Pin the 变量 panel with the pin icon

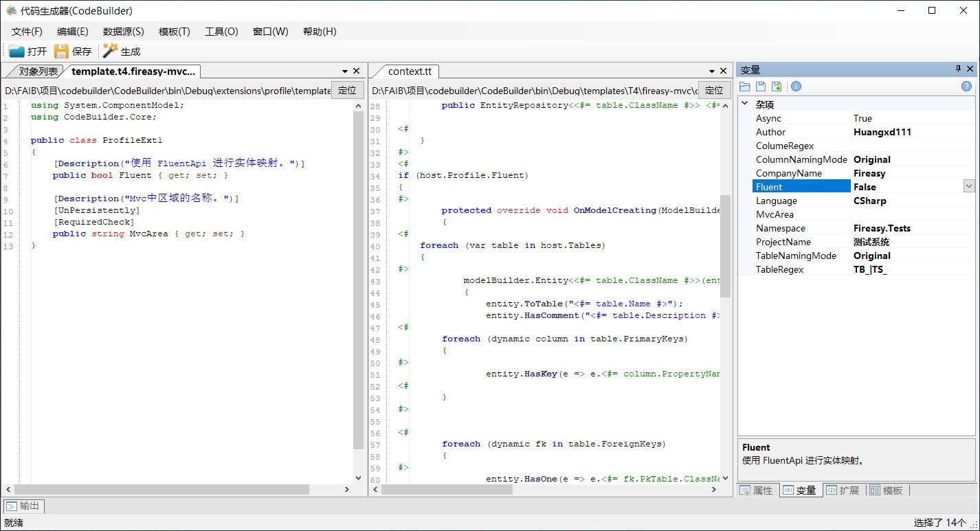coord(958,69)
